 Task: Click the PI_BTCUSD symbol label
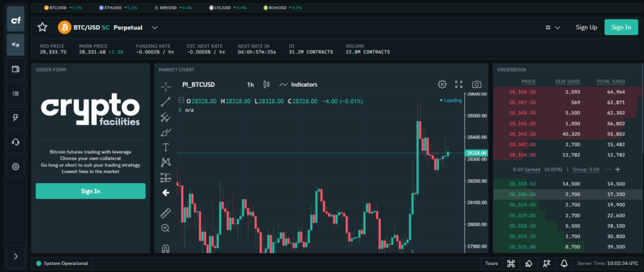[198, 85]
